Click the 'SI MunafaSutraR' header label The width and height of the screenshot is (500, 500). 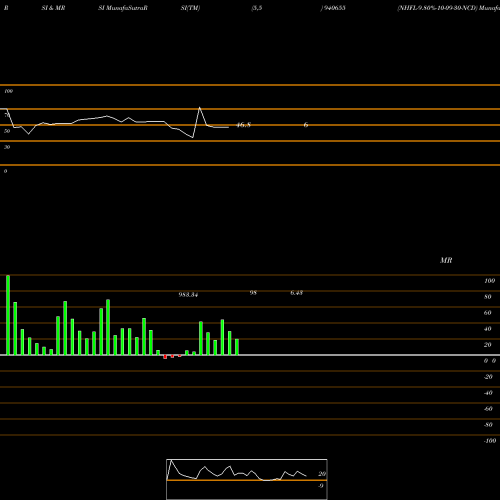click(123, 8)
